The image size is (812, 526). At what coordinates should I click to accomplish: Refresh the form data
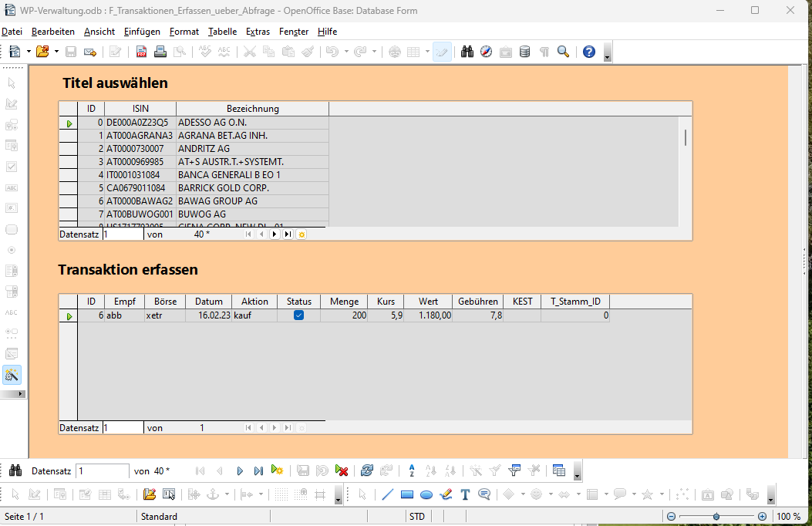(367, 470)
